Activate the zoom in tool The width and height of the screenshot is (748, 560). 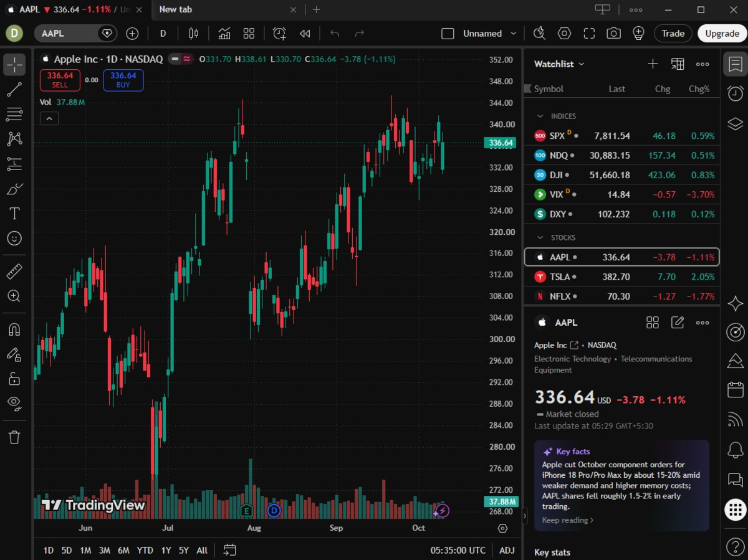(14, 296)
